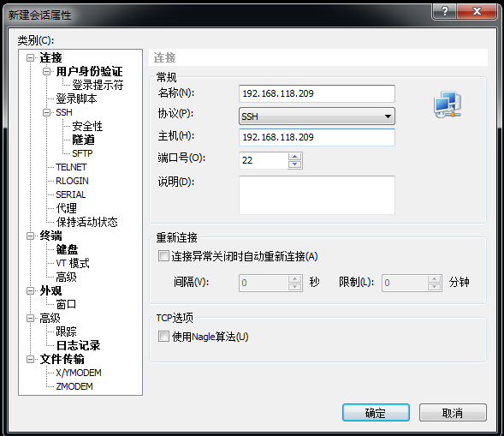Collapse the 文件传输 tree node
Screen dimensions: 504x436
30,359
